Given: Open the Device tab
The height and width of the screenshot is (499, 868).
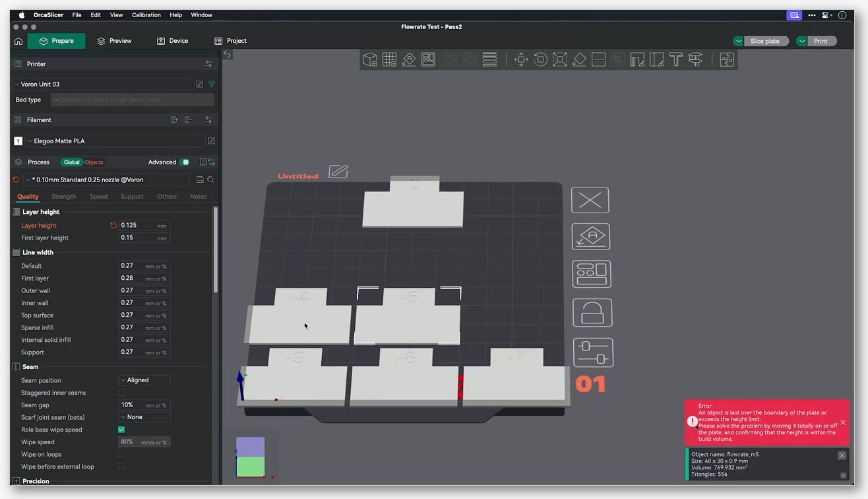Looking at the screenshot, I should coord(172,41).
